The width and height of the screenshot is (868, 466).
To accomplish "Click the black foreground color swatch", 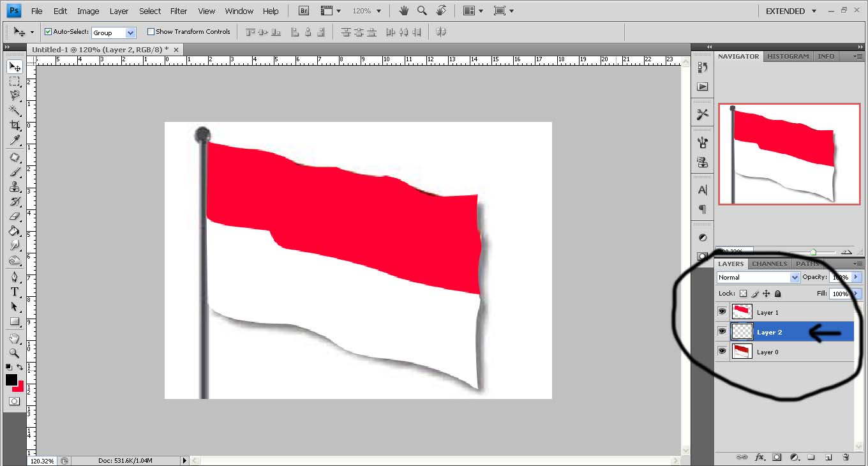I will coord(11,380).
